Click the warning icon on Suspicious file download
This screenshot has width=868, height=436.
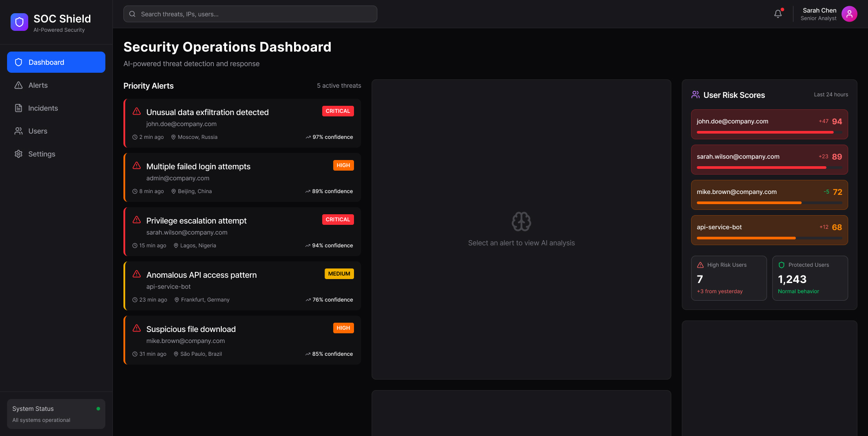tap(137, 328)
